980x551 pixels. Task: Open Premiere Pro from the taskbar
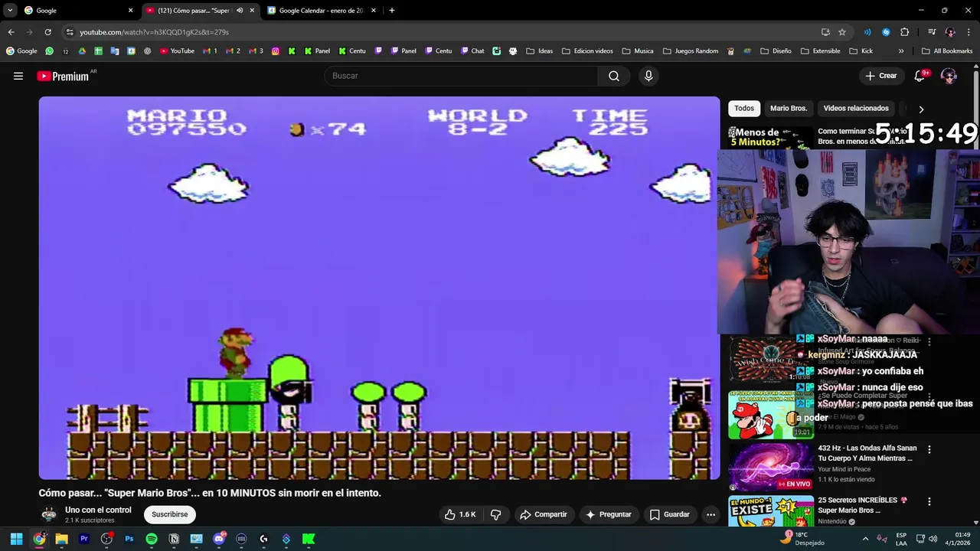click(84, 539)
